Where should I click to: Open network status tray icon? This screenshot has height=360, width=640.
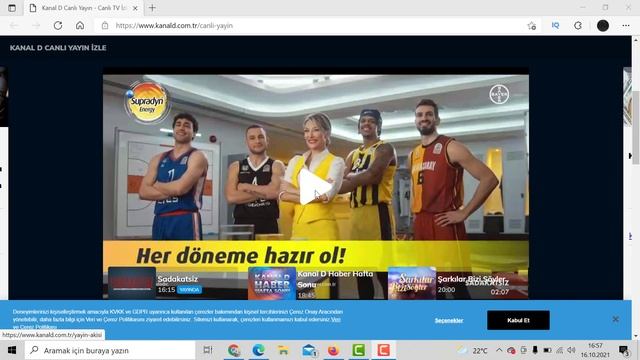560,350
